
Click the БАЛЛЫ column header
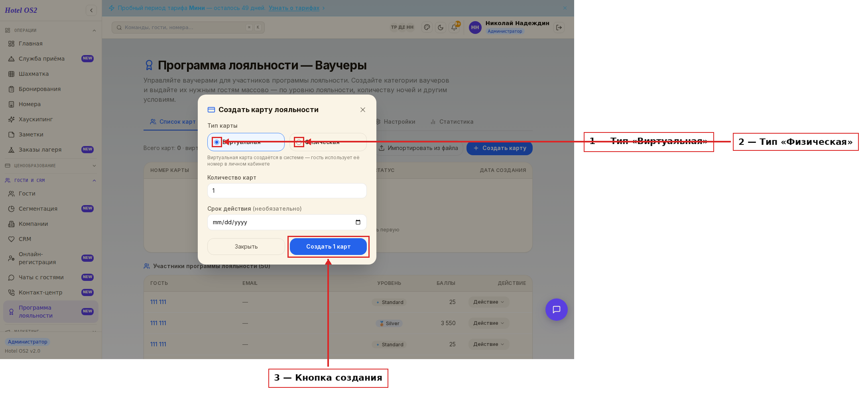(x=446, y=283)
